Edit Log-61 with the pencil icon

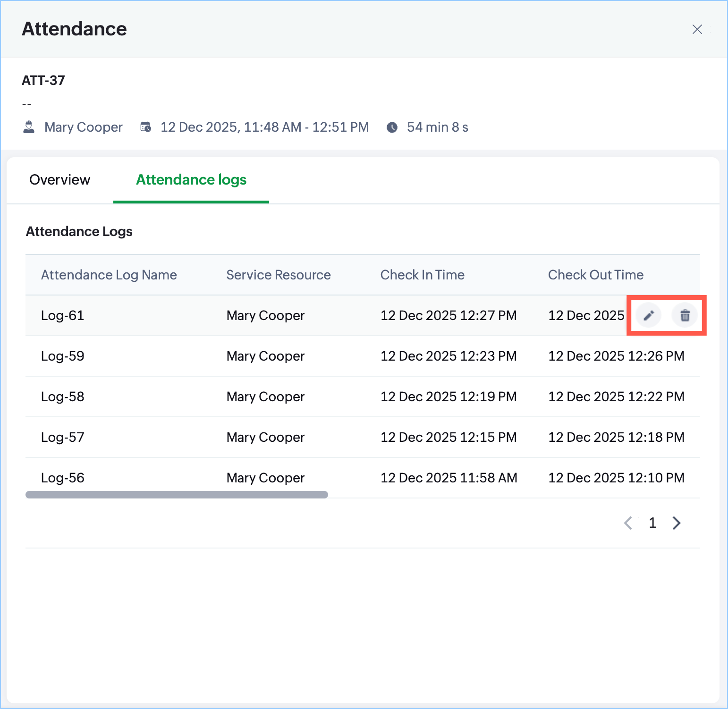649,315
